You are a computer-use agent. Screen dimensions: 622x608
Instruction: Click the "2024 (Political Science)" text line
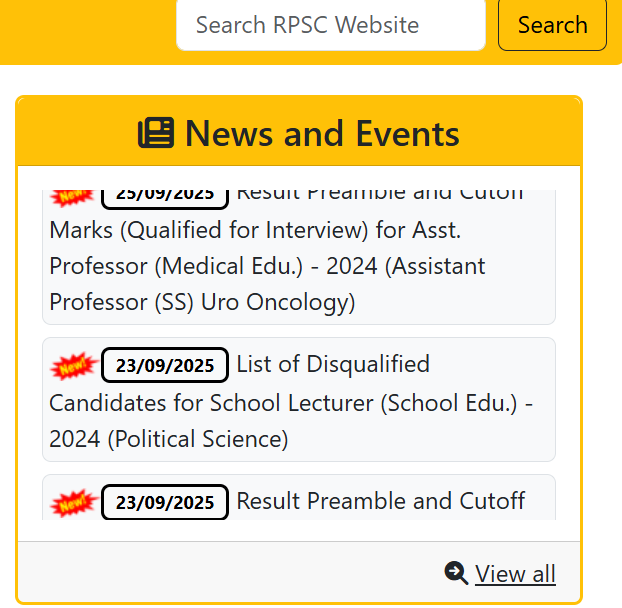point(168,439)
